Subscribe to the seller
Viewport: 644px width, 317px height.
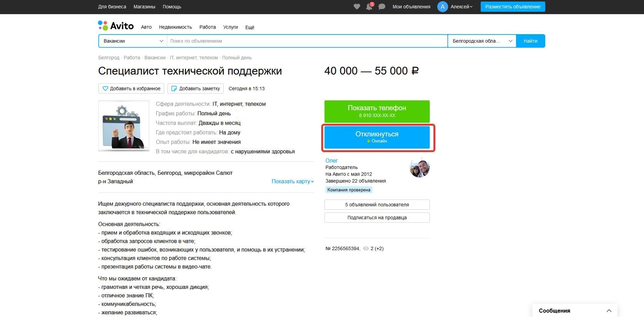[377, 217]
